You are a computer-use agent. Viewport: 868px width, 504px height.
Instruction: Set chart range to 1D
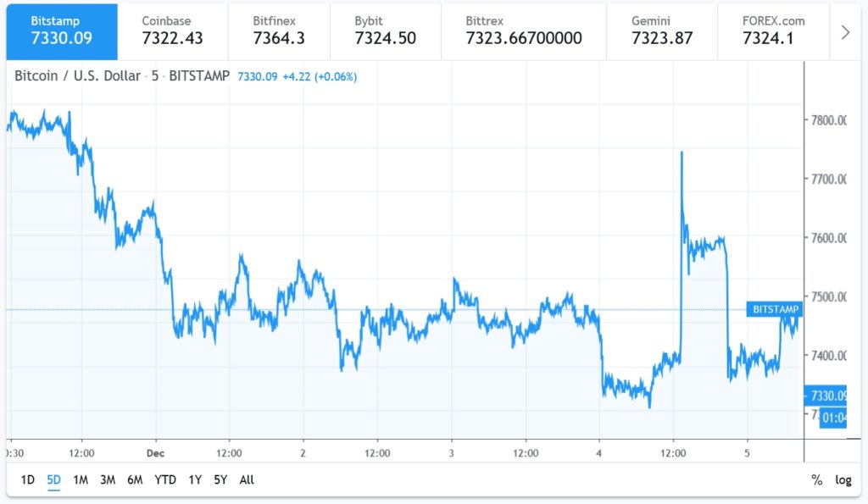coord(27,480)
